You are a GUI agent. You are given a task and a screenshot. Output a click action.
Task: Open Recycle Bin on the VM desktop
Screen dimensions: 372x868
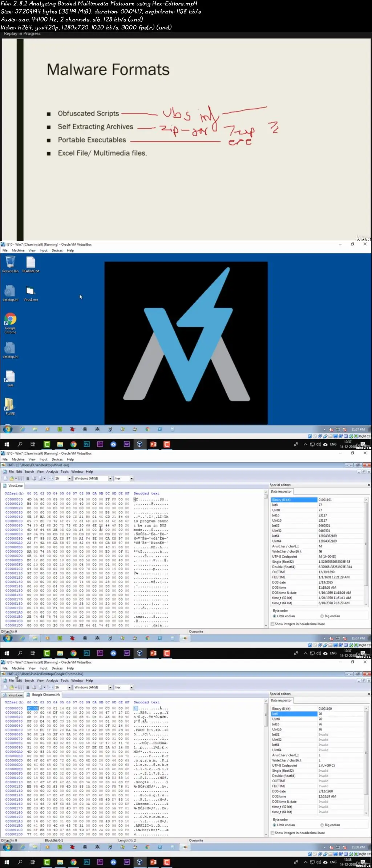click(10, 264)
